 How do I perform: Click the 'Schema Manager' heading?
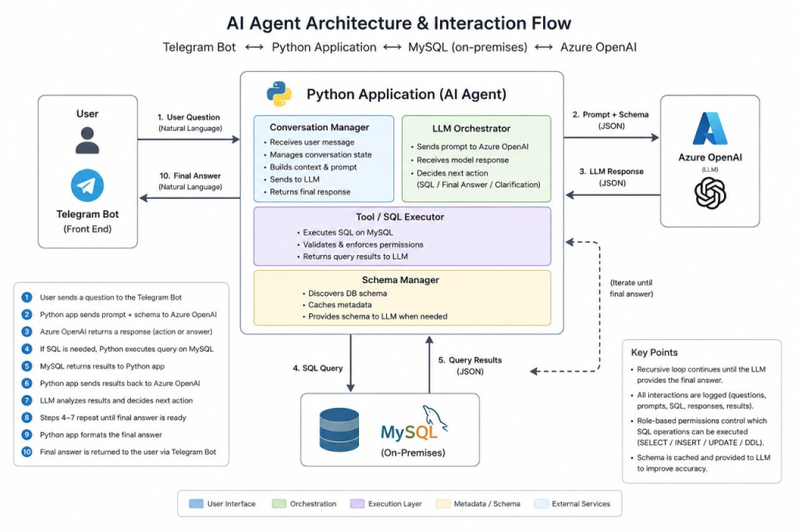pyautogui.click(x=400, y=280)
